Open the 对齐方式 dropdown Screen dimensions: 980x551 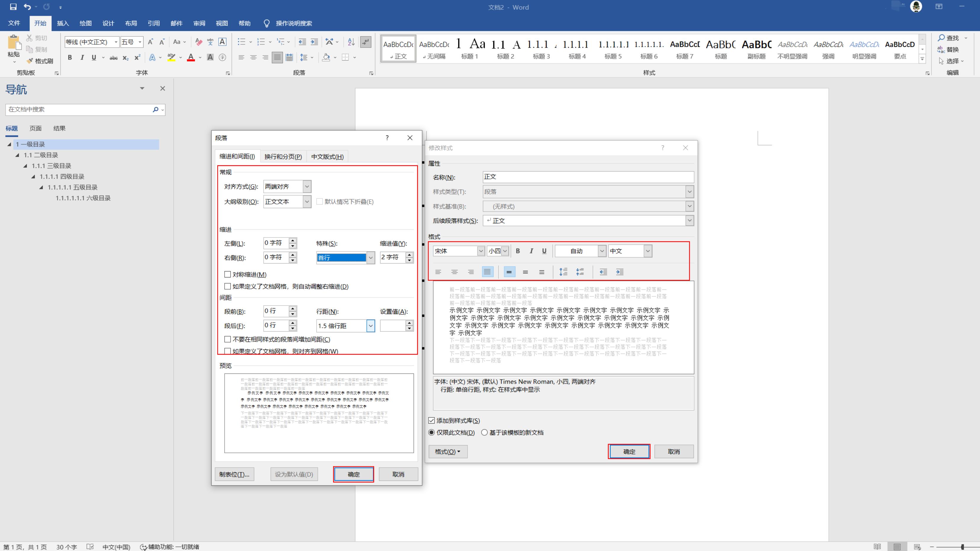point(307,186)
